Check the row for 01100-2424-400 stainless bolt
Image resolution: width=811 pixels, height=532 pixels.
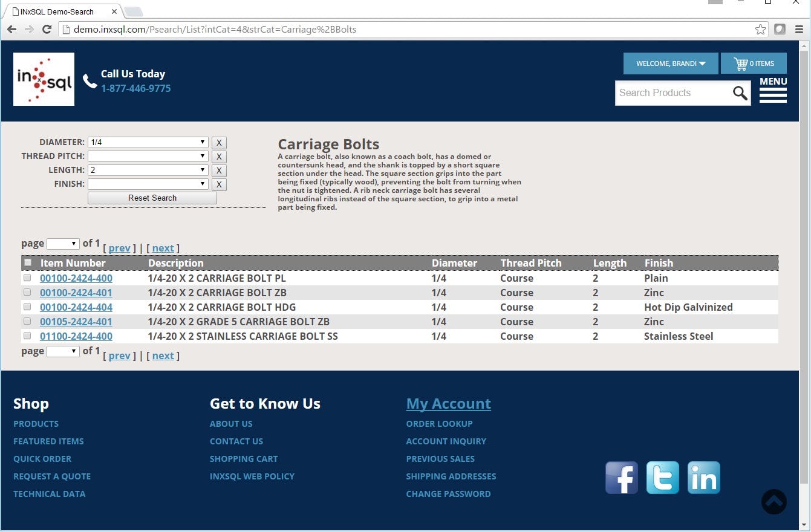[x=27, y=336]
